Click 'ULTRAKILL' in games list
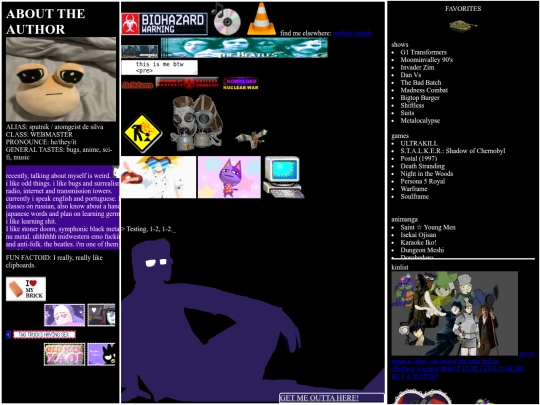 [419, 143]
